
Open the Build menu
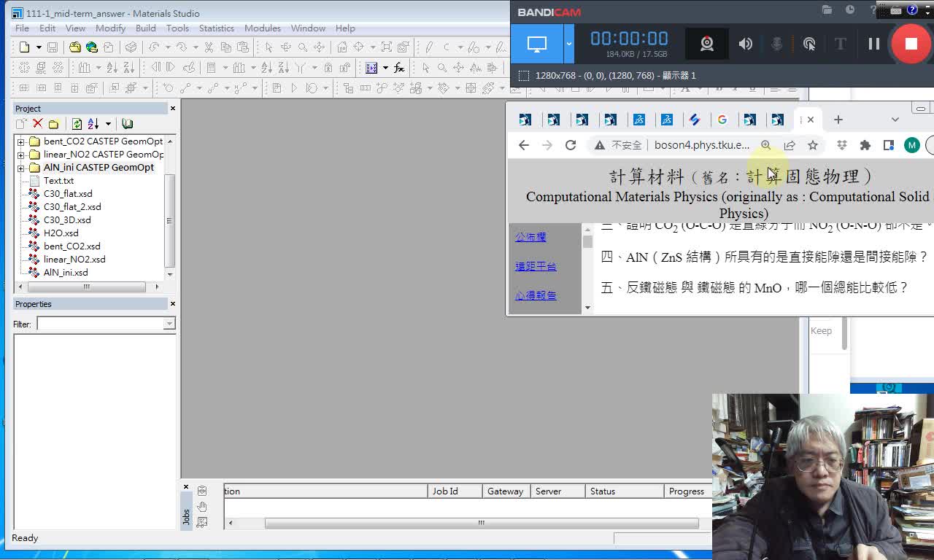tap(146, 28)
